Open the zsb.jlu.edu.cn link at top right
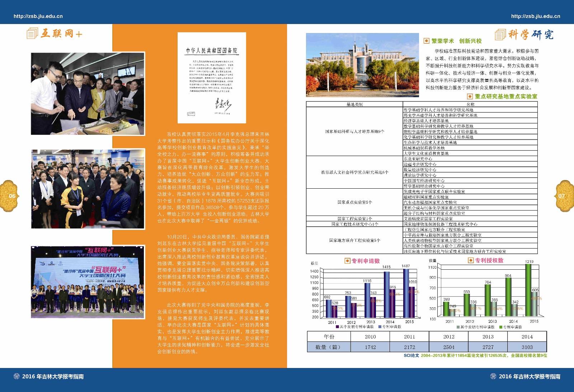574x392 pixels. (535, 16)
